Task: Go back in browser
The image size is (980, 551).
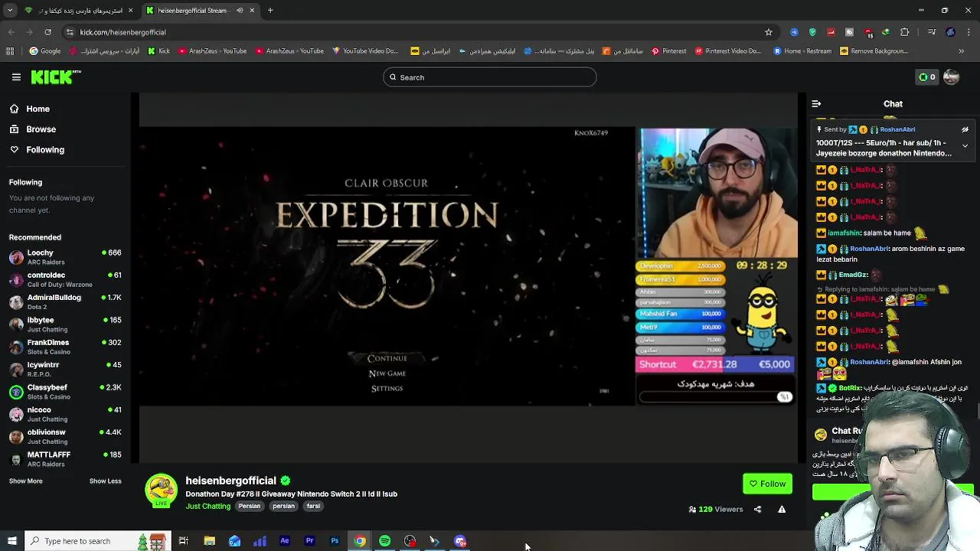Action: coord(11,32)
